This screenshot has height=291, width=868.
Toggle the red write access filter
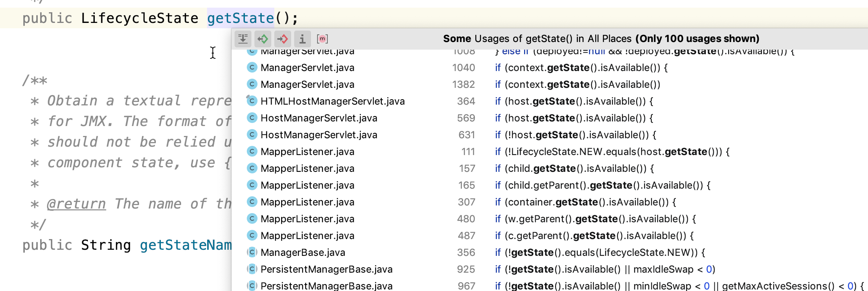[283, 39]
